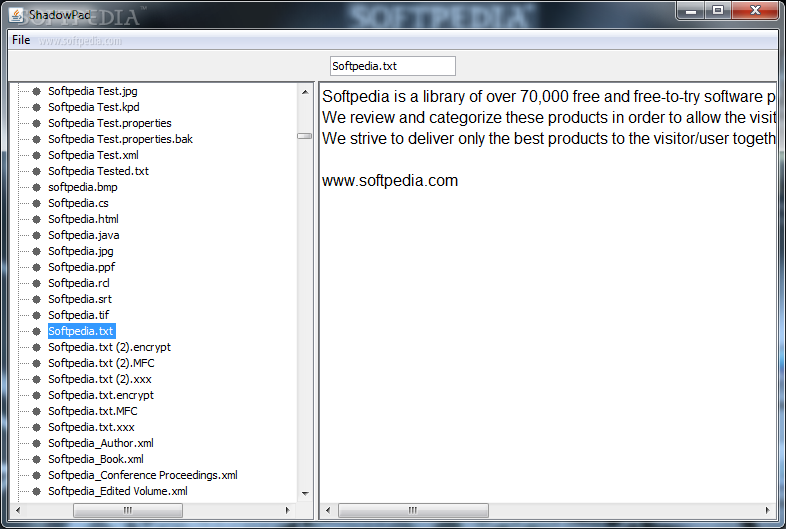Select Softpedia Test.properties file
The image size is (786, 529).
(110, 123)
